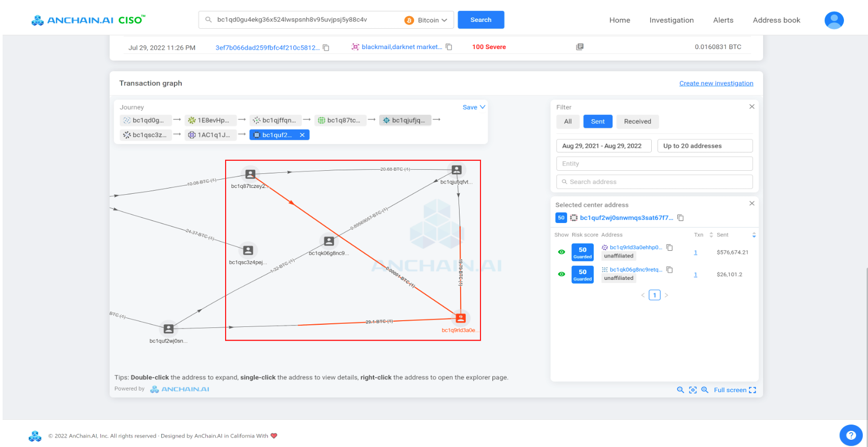Select journey step bc1q87tc...
This screenshot has height=447, width=868.
click(x=340, y=120)
